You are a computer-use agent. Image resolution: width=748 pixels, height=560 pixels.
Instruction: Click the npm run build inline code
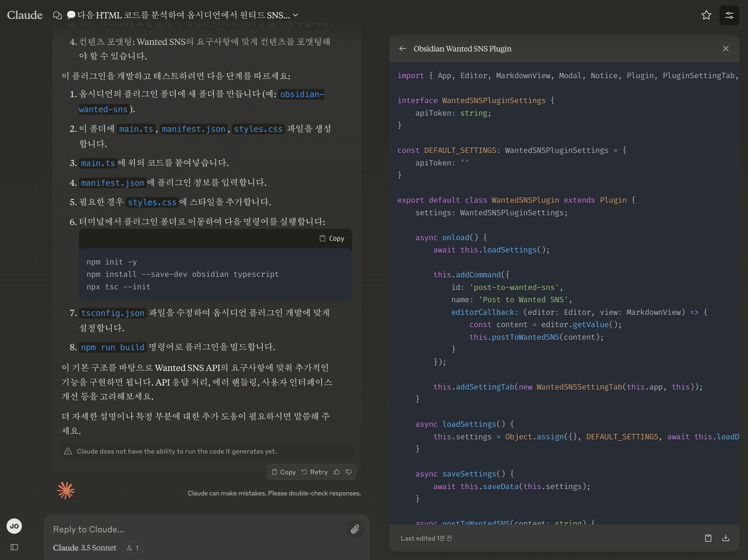(x=113, y=347)
